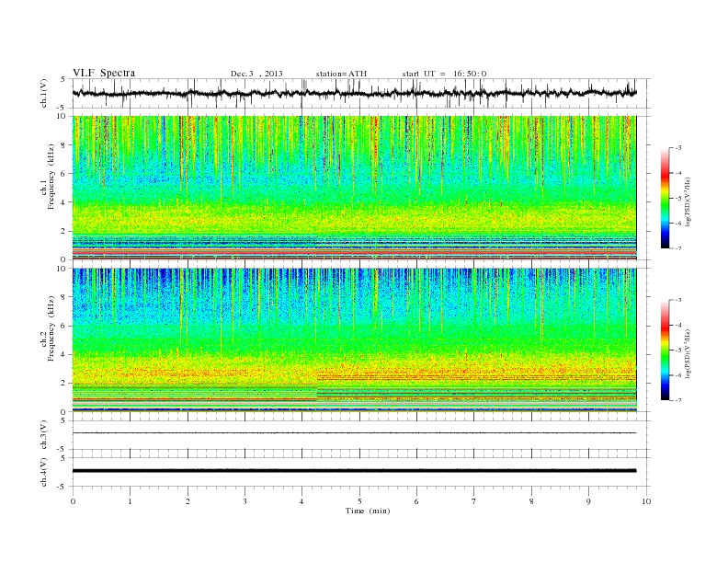Click the ch.2 spectrogram color bar
The width and height of the screenshot is (728, 563).
(x=665, y=350)
